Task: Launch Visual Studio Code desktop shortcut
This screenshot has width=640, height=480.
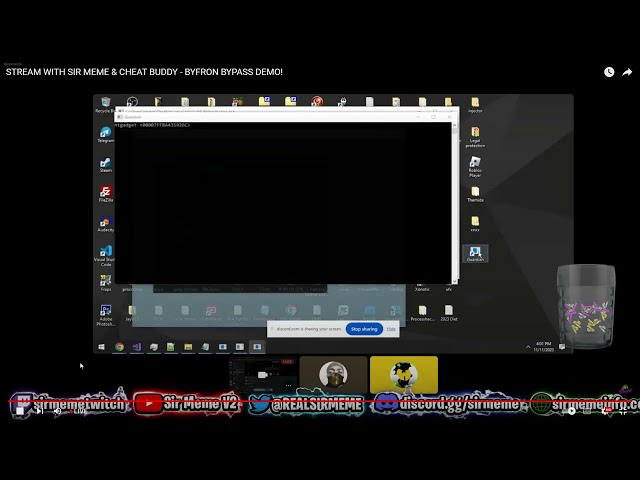Action: 105,256
